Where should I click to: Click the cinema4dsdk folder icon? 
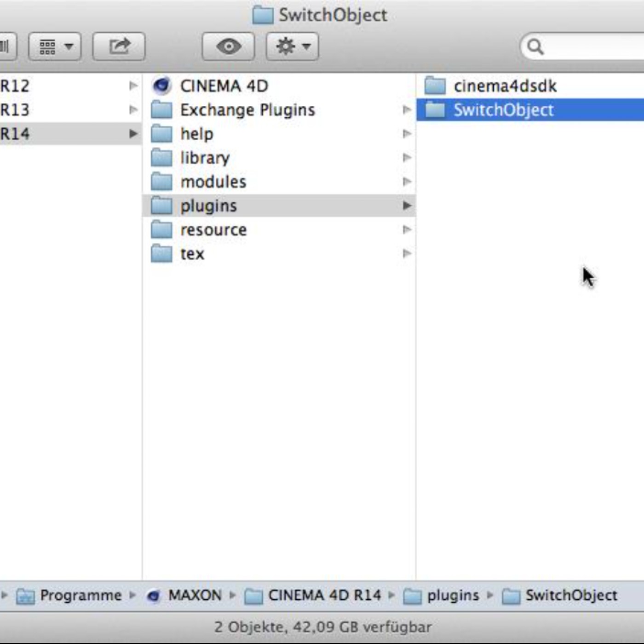pos(435,86)
